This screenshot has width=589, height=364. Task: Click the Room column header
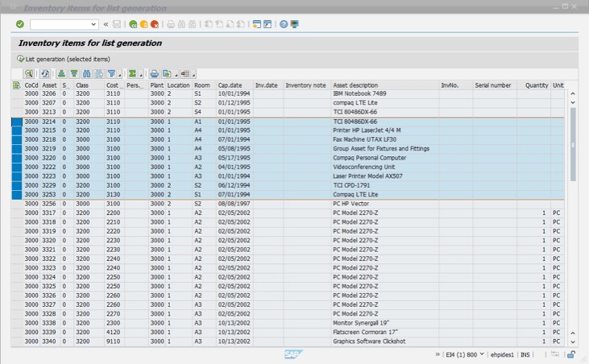pyautogui.click(x=202, y=85)
